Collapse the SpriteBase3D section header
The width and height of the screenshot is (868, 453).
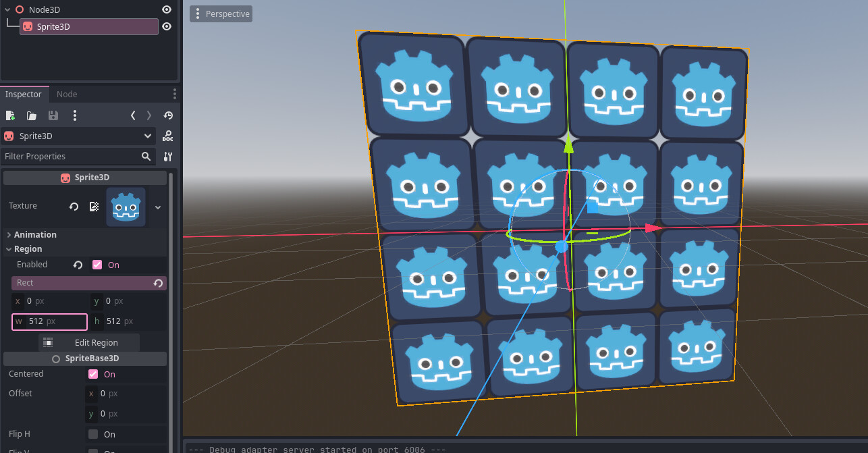pyautogui.click(x=85, y=358)
